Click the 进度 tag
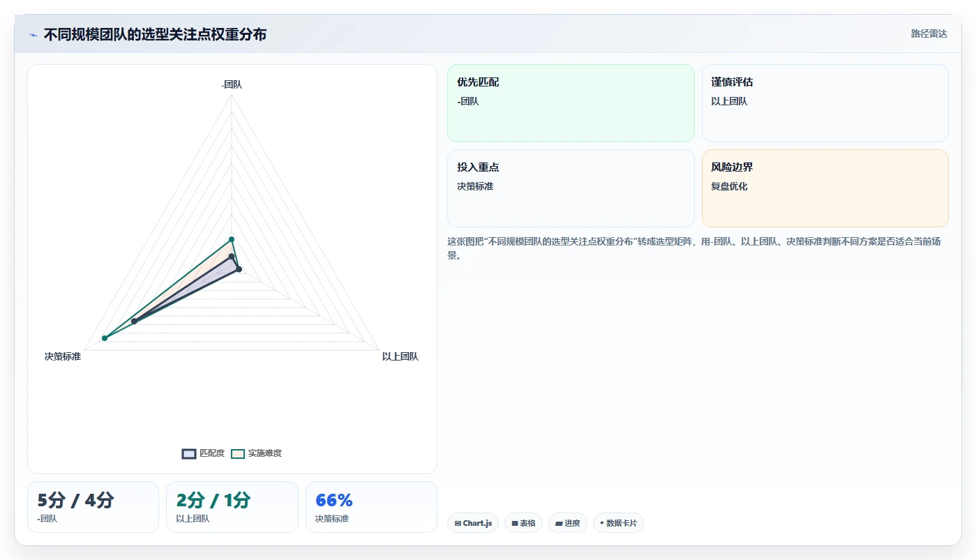The height and width of the screenshot is (560, 976). point(568,523)
